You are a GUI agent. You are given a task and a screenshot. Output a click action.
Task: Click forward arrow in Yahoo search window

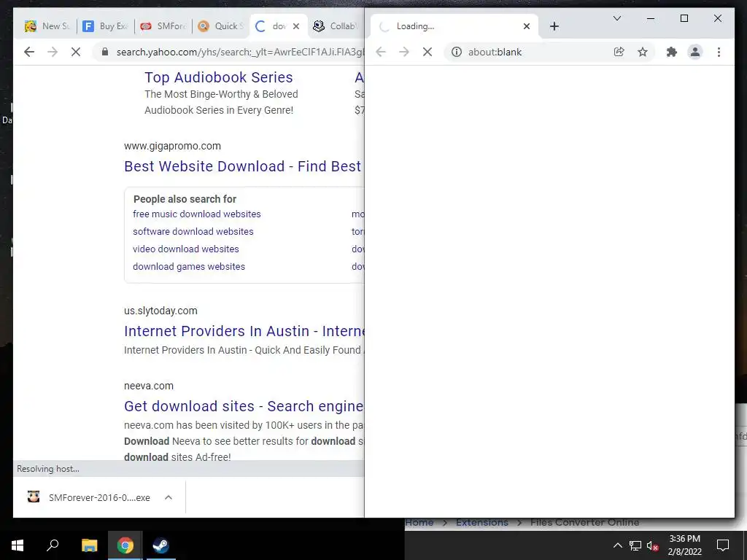(53, 52)
